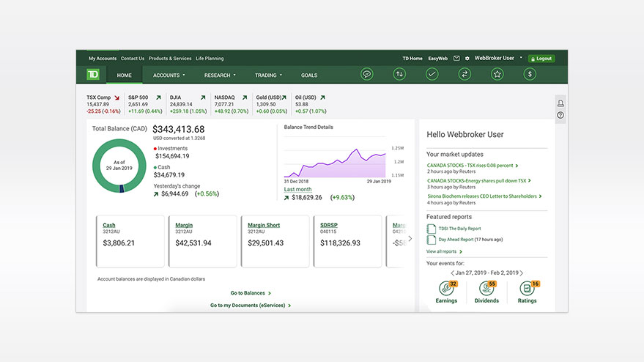
Task: Click the total balance donut chart
Action: [x=119, y=166]
